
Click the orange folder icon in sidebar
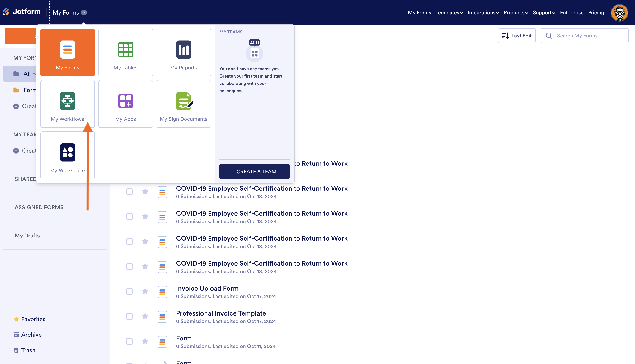tap(16, 90)
